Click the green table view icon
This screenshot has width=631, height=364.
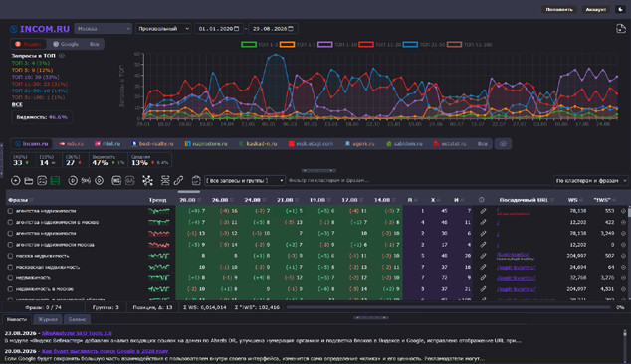[55, 181]
